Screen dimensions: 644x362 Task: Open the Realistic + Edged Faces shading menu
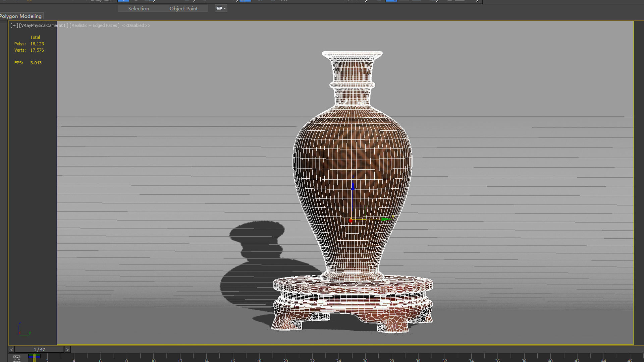point(94,25)
